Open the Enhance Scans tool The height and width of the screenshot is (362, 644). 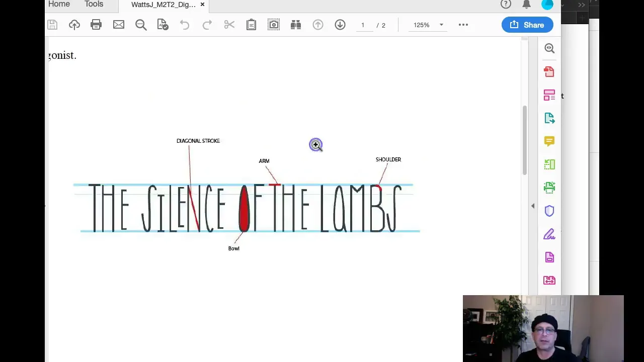coord(549,188)
